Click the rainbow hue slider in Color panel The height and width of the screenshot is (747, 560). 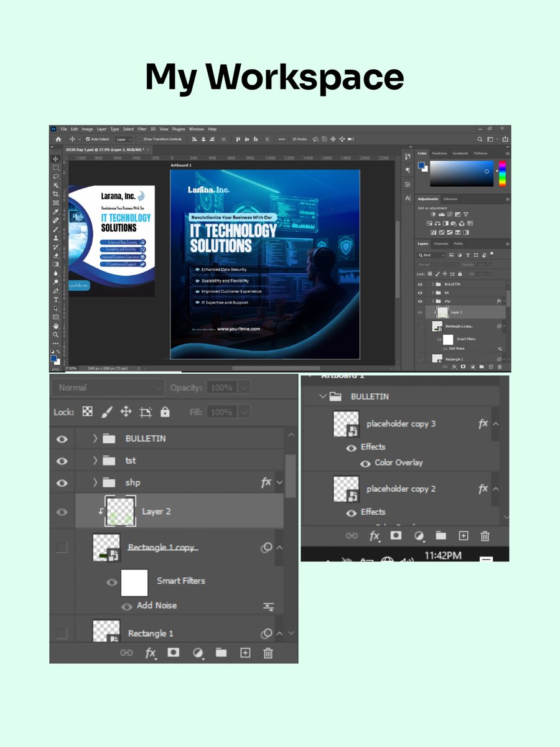click(503, 174)
